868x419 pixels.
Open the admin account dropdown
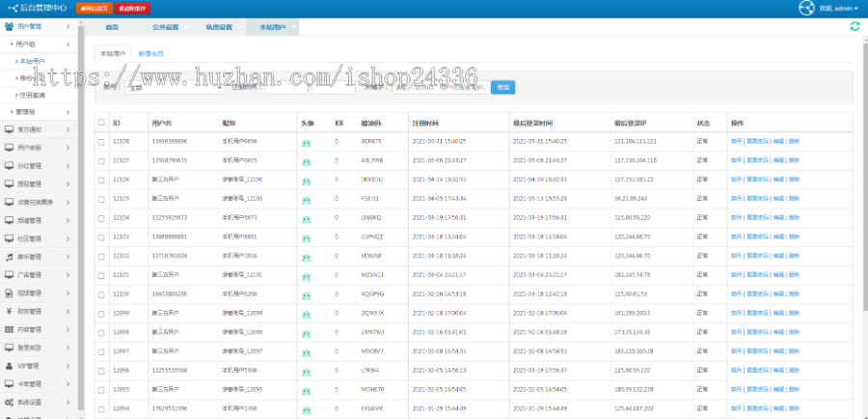(x=840, y=9)
